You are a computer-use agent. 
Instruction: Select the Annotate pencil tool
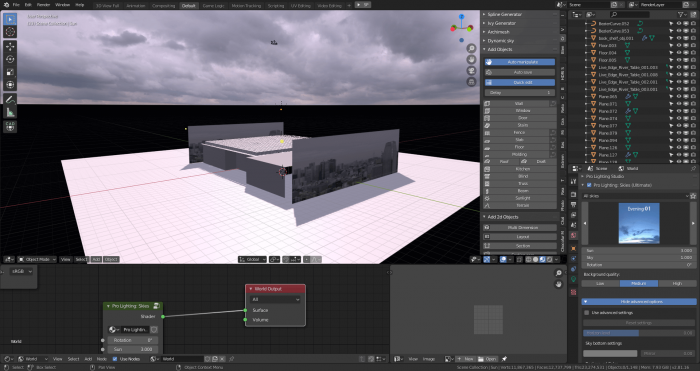coord(10,99)
